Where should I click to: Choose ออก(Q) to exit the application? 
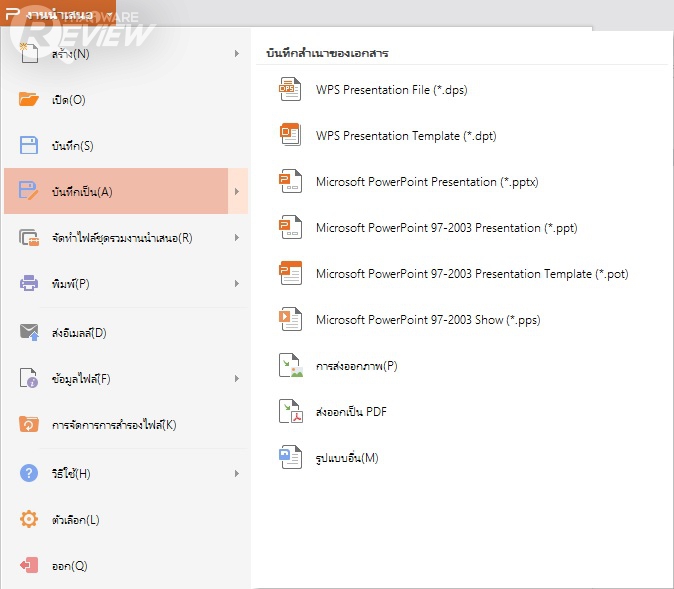click(x=69, y=566)
